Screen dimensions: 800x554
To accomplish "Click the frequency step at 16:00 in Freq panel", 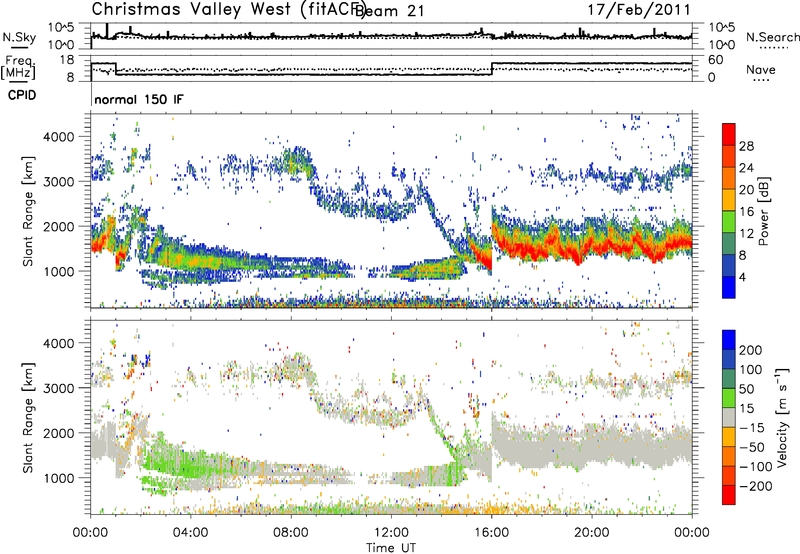I will point(492,69).
